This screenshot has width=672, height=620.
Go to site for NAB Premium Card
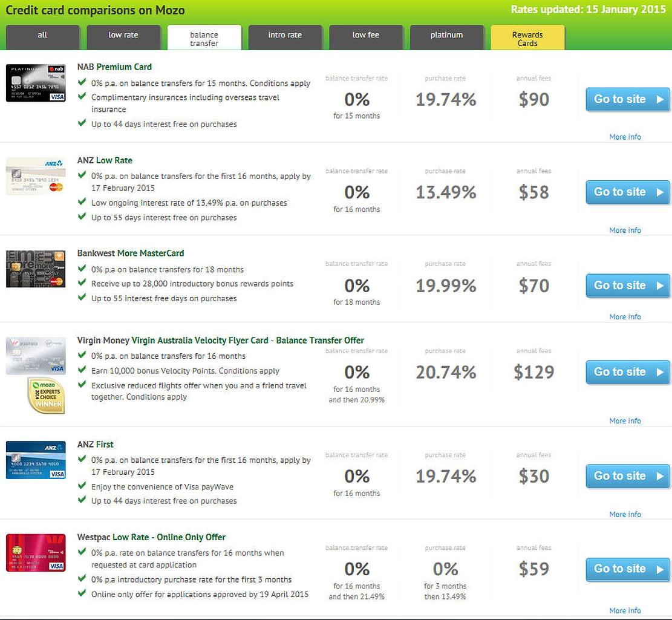point(627,99)
